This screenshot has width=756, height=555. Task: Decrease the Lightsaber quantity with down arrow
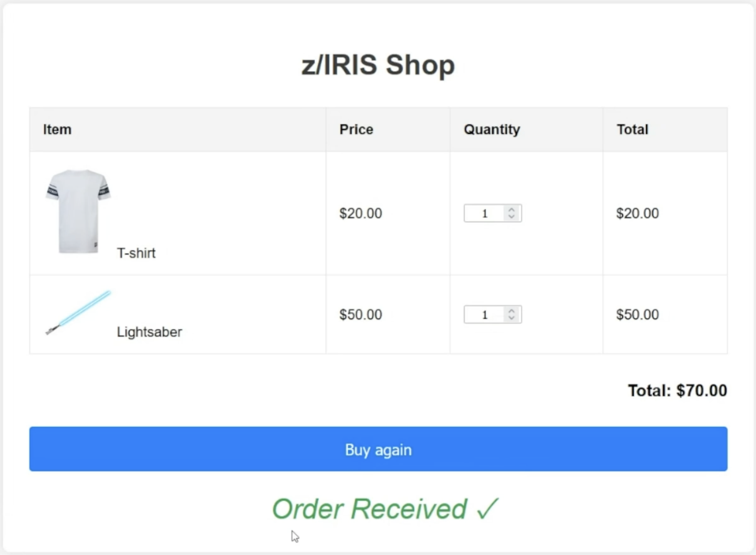tap(511, 318)
